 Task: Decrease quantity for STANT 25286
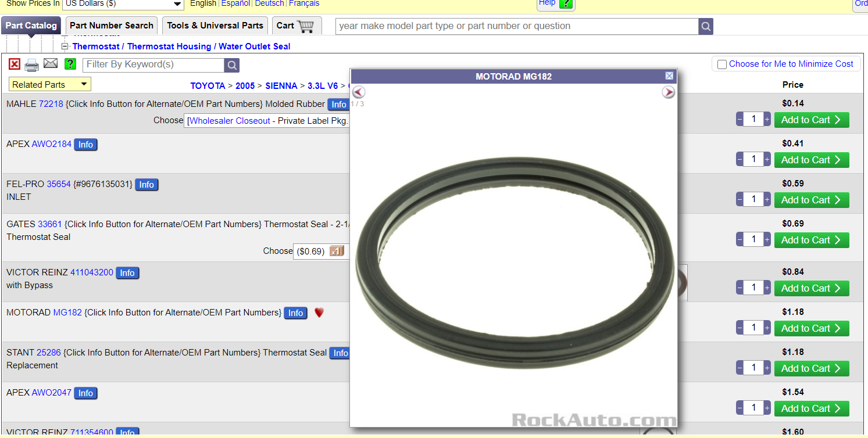tap(740, 368)
